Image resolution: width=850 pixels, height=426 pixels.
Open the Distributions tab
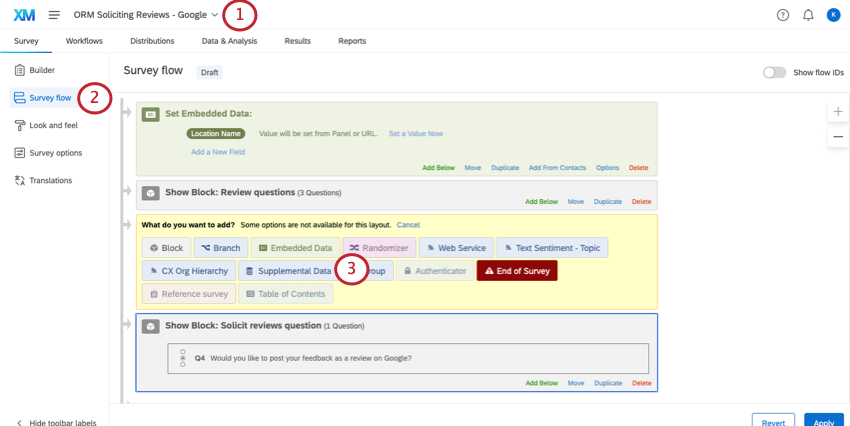pos(152,41)
